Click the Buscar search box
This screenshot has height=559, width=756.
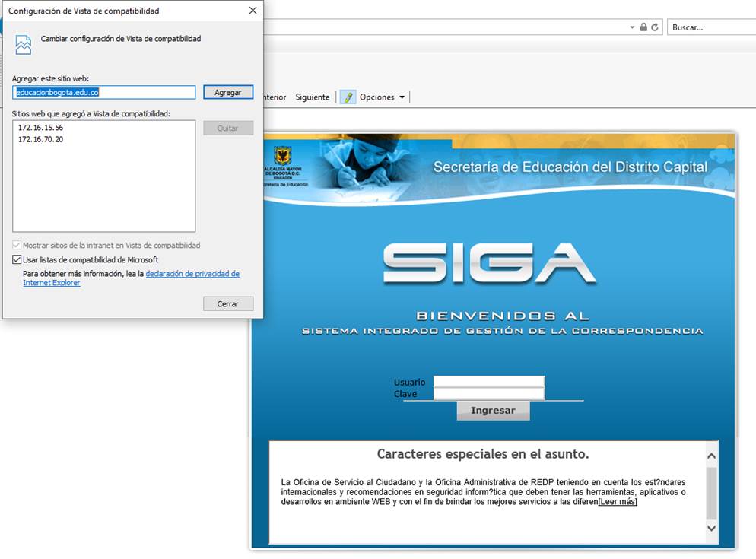pos(713,27)
